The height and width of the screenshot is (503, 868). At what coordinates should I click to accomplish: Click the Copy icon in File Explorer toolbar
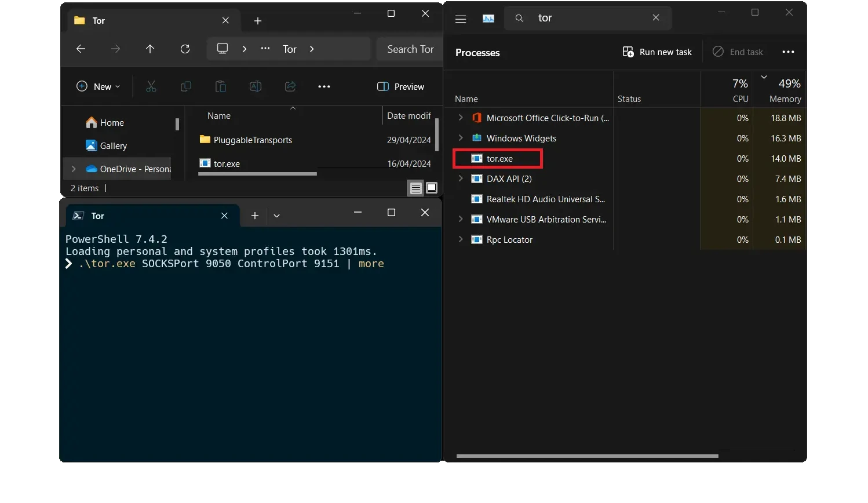coord(186,86)
